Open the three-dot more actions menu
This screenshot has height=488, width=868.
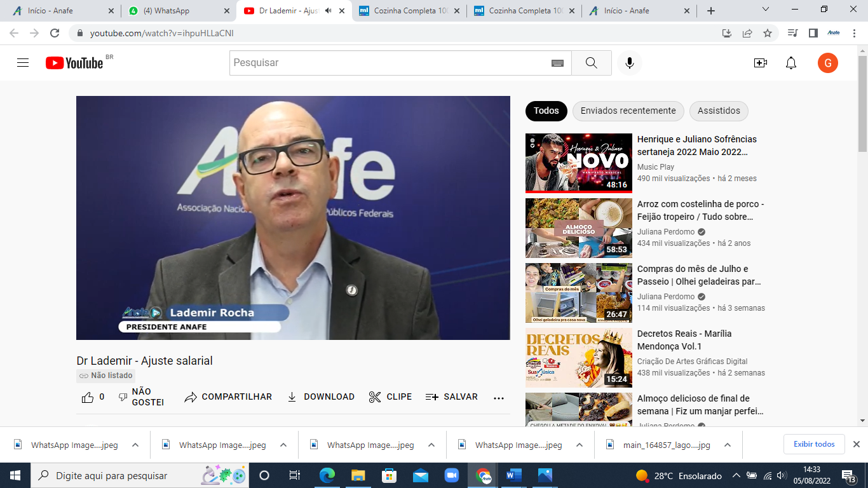coord(499,398)
